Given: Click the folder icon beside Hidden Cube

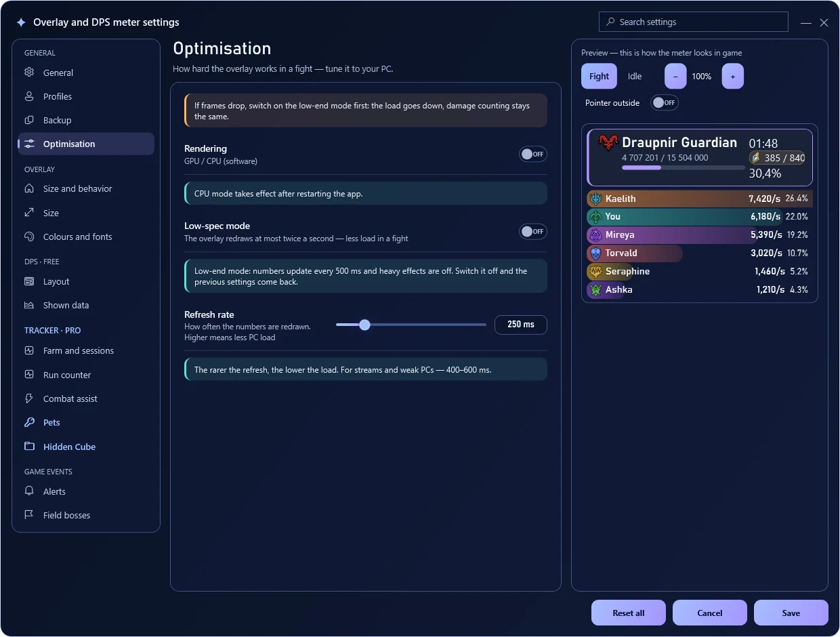Looking at the screenshot, I should tap(29, 447).
